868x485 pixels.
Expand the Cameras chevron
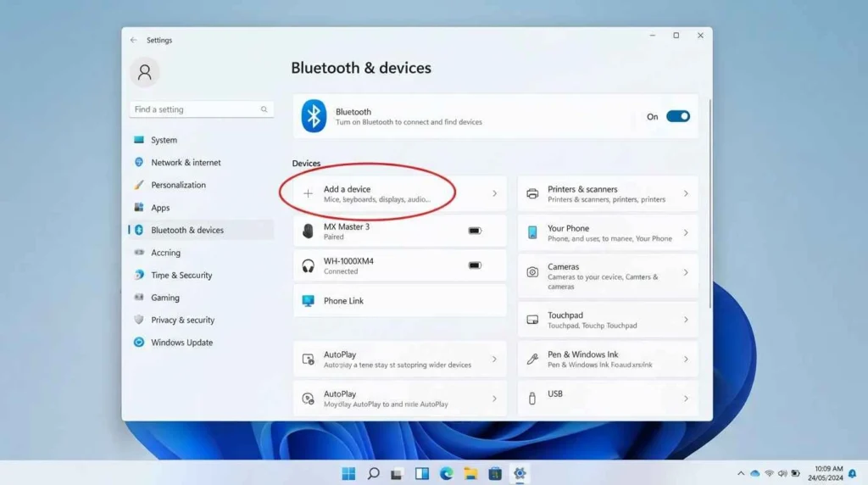(x=686, y=272)
